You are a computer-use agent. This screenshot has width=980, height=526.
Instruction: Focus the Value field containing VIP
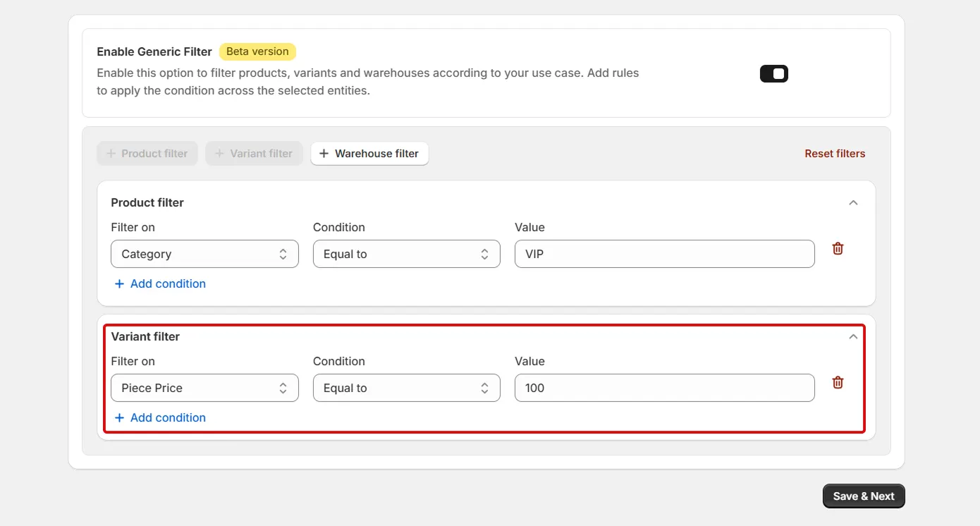click(665, 254)
